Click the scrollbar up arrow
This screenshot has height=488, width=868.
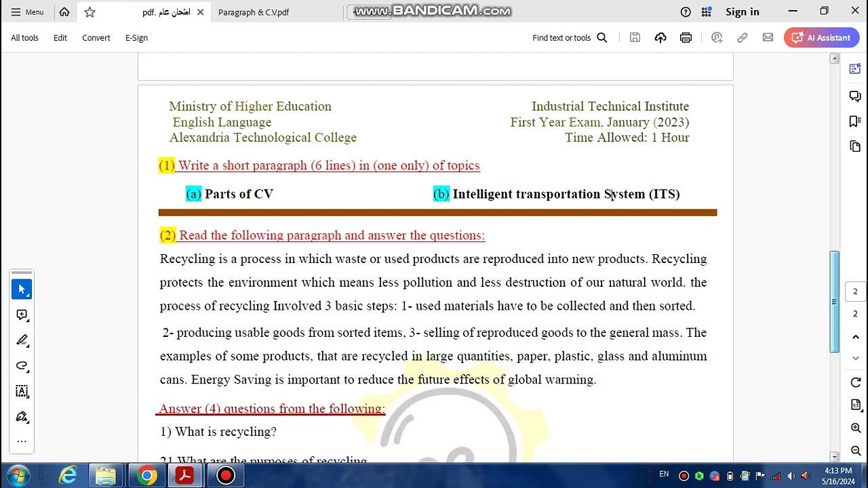point(835,59)
